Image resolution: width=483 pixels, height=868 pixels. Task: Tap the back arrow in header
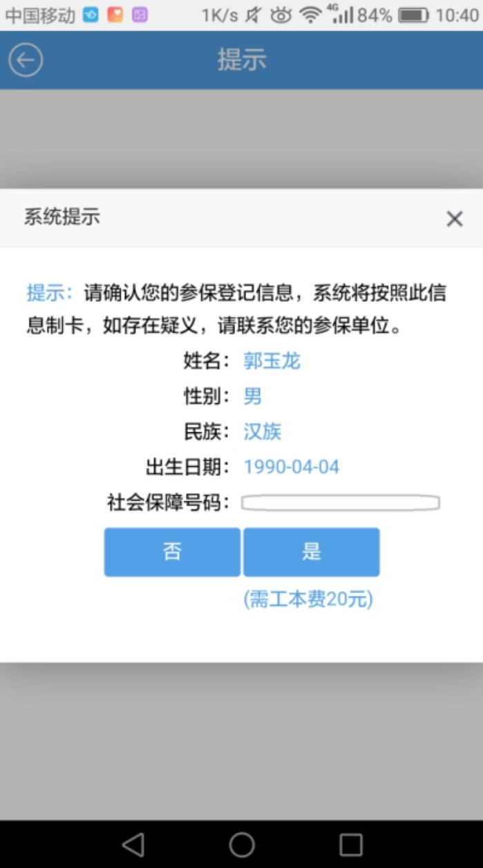click(x=26, y=60)
